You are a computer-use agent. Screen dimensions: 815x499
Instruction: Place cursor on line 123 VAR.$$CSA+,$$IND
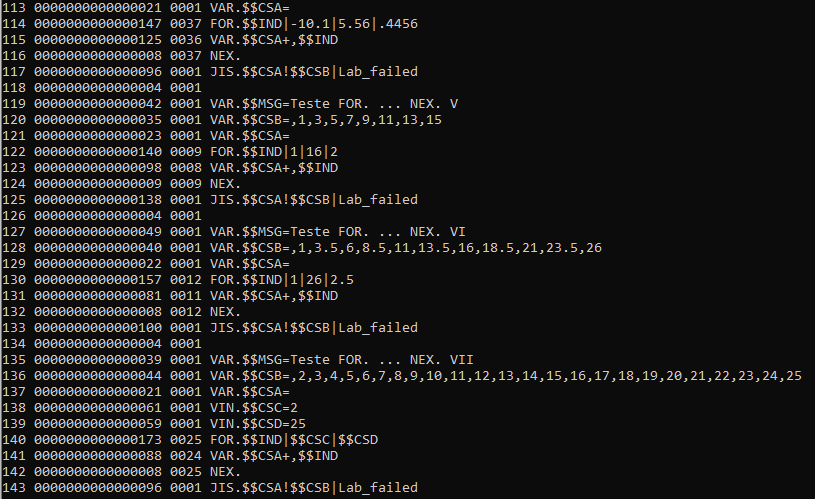click(270, 168)
